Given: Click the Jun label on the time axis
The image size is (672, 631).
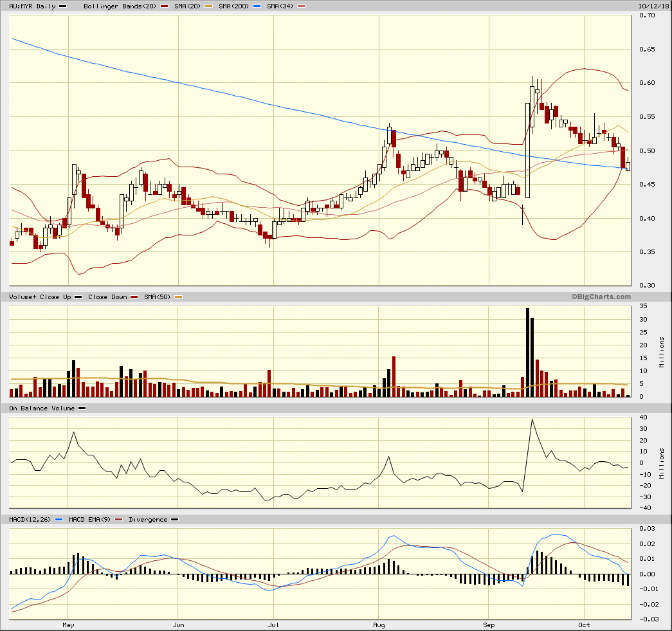Looking at the screenshot, I should coord(178,625).
